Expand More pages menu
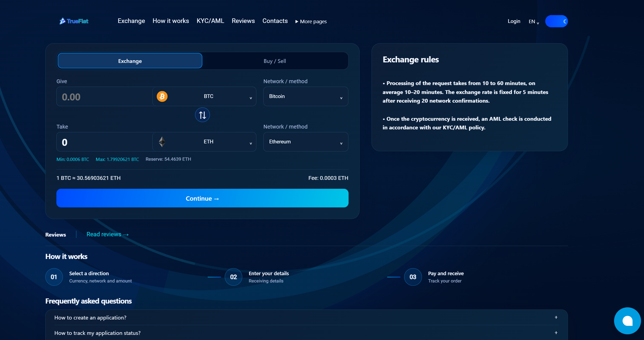Screen dimensions: 644x340 click(311, 21)
